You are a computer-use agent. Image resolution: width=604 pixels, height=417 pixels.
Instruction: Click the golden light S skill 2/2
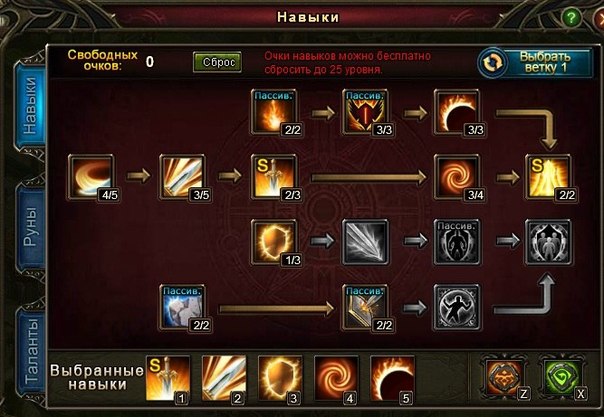(548, 177)
